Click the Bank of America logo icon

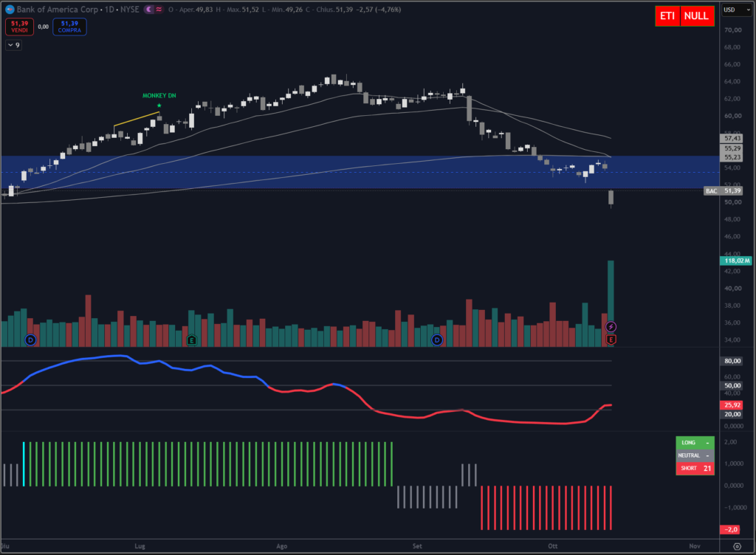coord(10,9)
